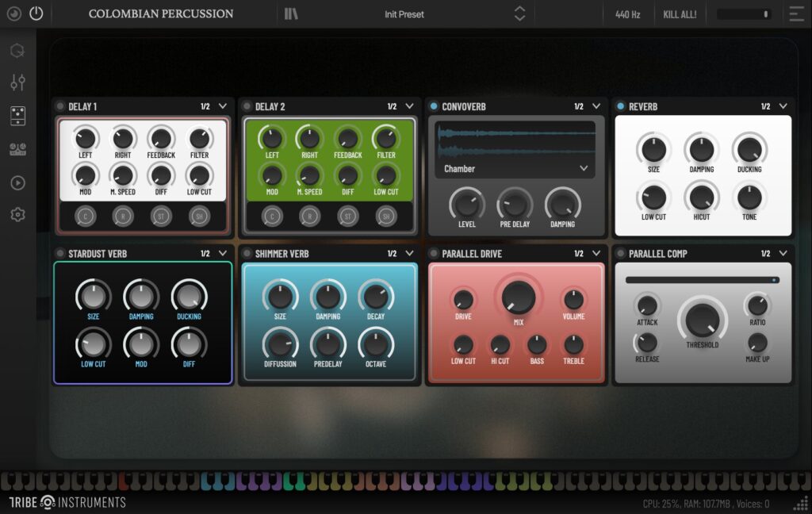
Task: Click the Delay 1 C round button
Action: click(x=86, y=216)
